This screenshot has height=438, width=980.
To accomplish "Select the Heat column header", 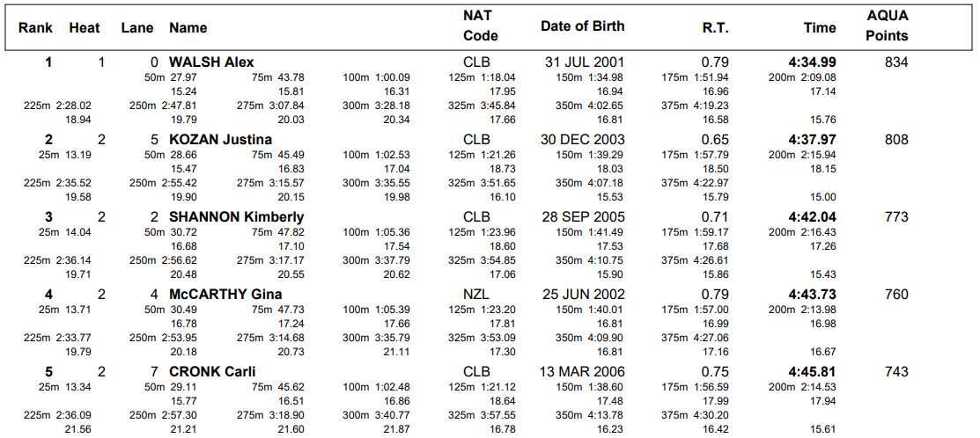I will pyautogui.click(x=85, y=28).
